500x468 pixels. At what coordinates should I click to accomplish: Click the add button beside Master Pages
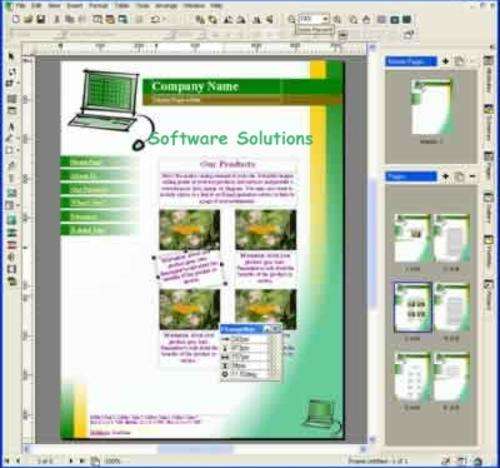click(x=445, y=61)
